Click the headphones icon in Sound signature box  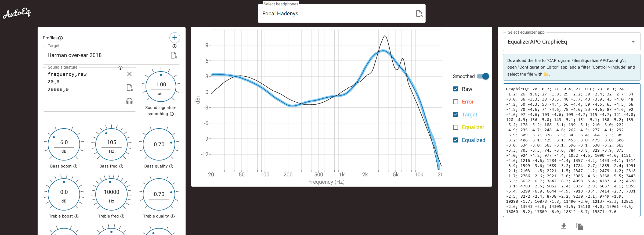pos(129,101)
